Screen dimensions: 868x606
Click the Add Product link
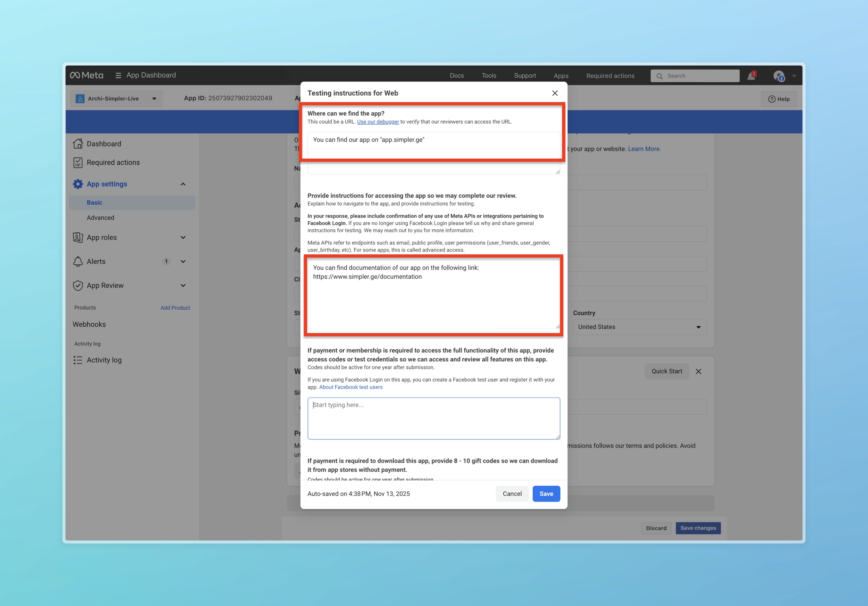[175, 308]
